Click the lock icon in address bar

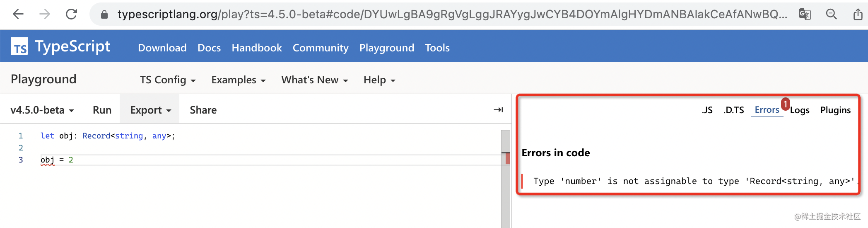(x=104, y=15)
